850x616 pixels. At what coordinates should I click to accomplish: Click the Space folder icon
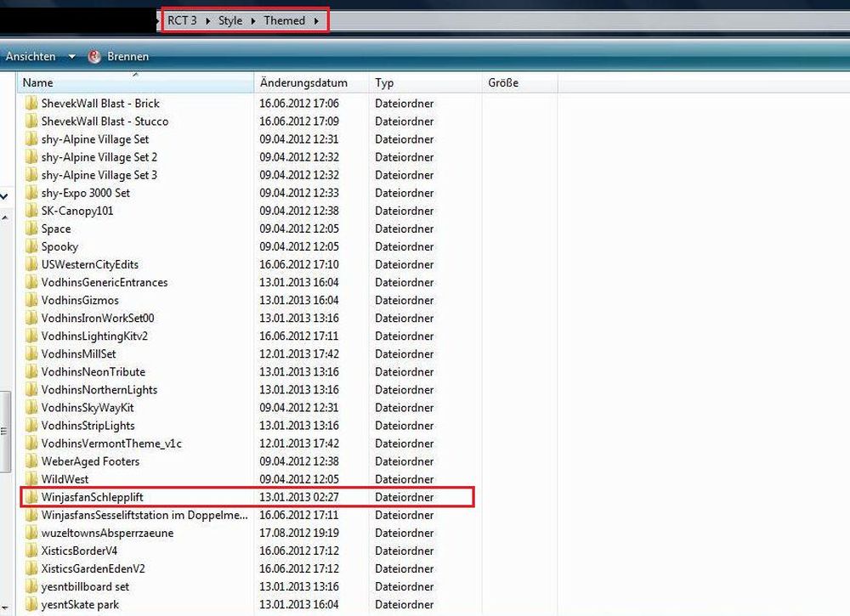pos(31,229)
